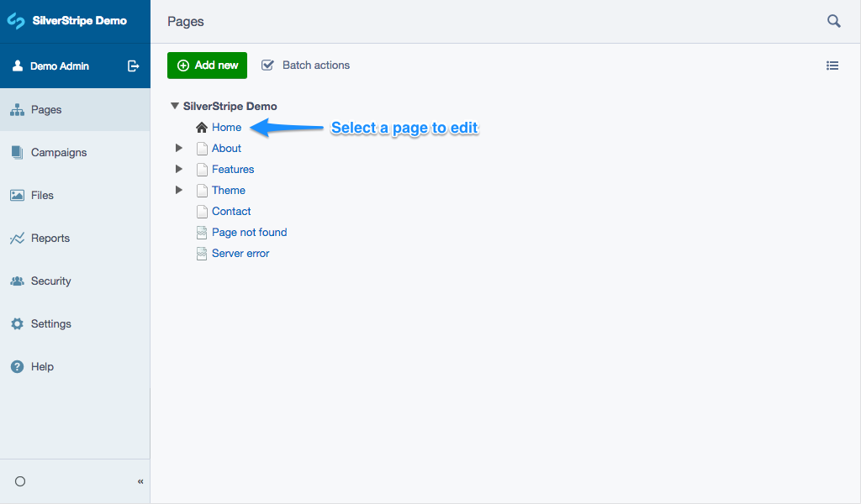
Task: Open the Contact page
Action: tap(230, 211)
